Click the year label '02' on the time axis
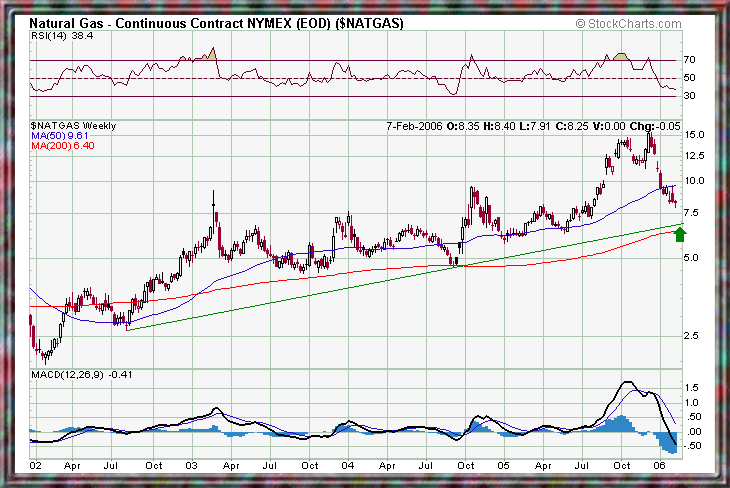 [35, 466]
